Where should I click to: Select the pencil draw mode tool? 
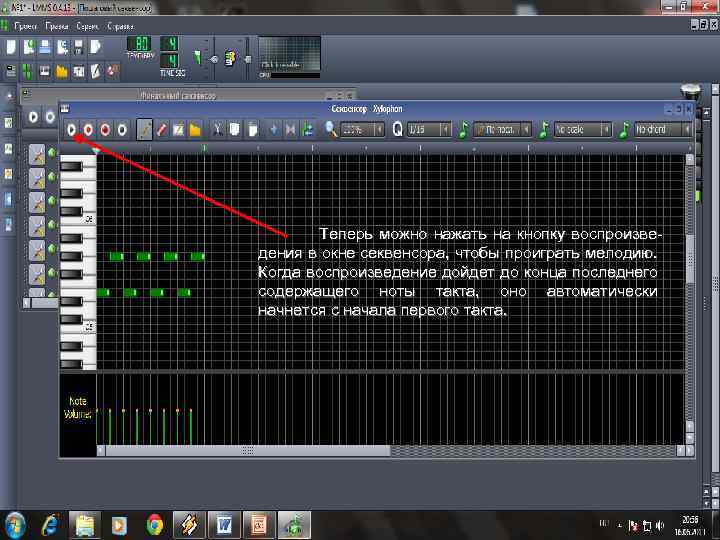click(145, 130)
